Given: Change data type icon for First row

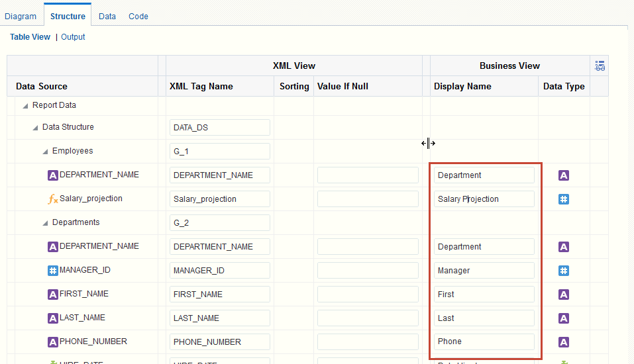Looking at the screenshot, I should pyautogui.click(x=564, y=295).
